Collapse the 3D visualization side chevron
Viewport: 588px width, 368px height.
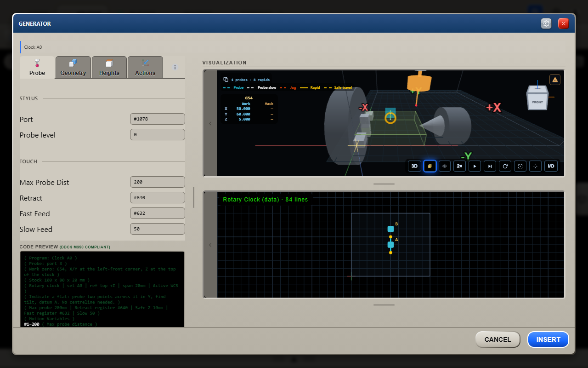[210, 123]
